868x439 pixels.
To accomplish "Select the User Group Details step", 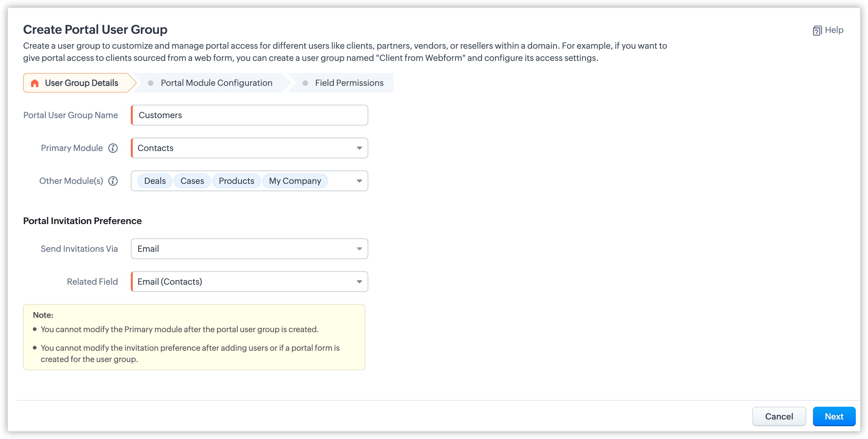I will [x=81, y=83].
